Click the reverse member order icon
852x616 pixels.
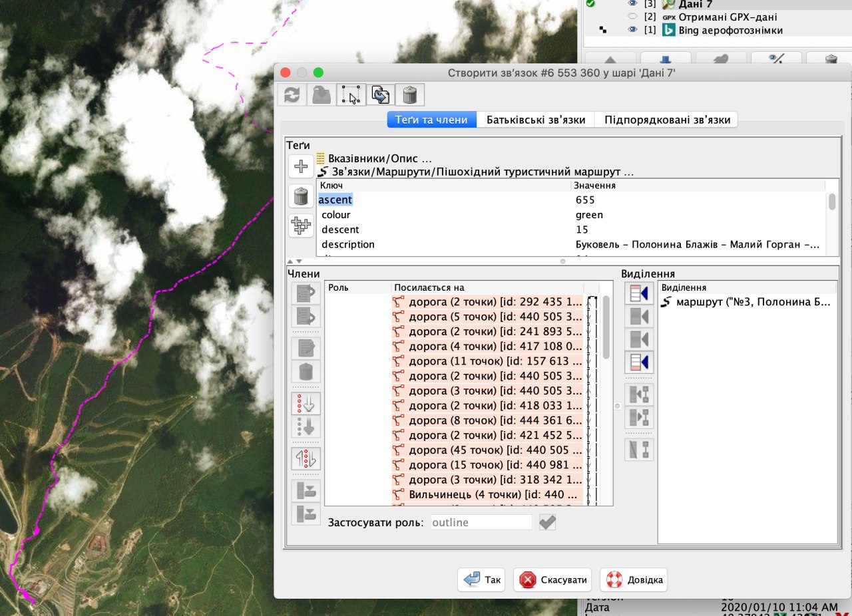pyautogui.click(x=306, y=458)
